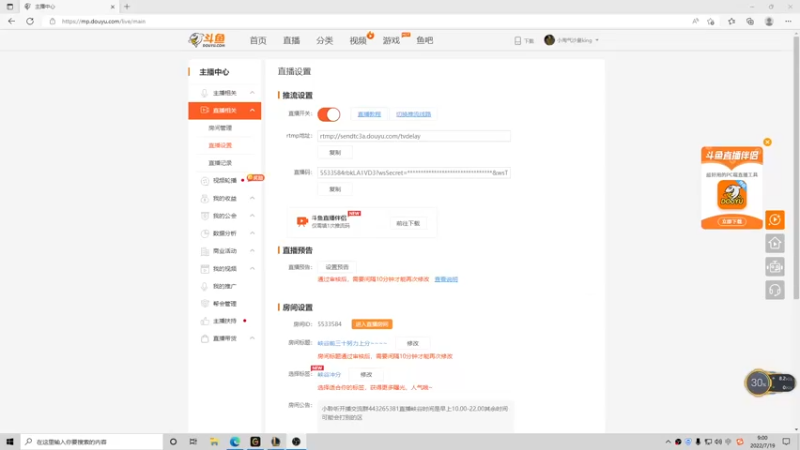The width and height of the screenshot is (800, 450).
Task: Click the browser back arrow
Action: [x=11, y=21]
